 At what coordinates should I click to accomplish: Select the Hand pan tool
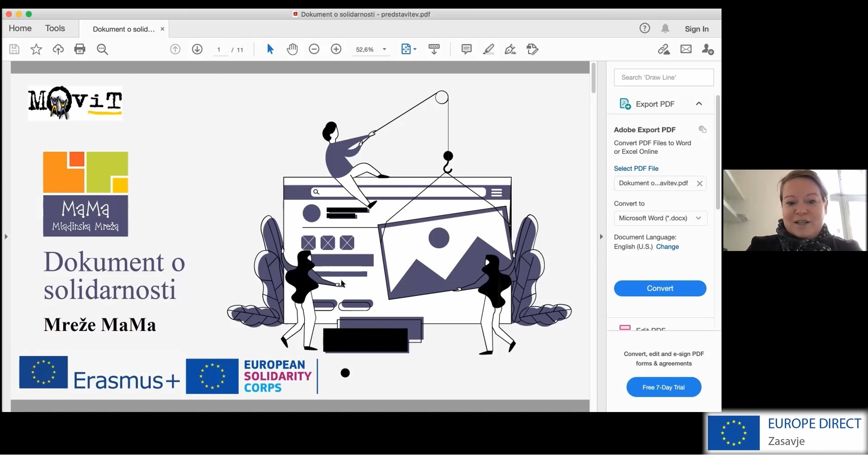pos(292,49)
